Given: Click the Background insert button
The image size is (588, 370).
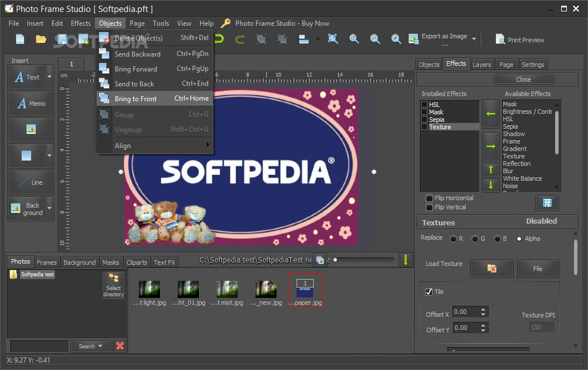Looking at the screenshot, I should point(26,209).
